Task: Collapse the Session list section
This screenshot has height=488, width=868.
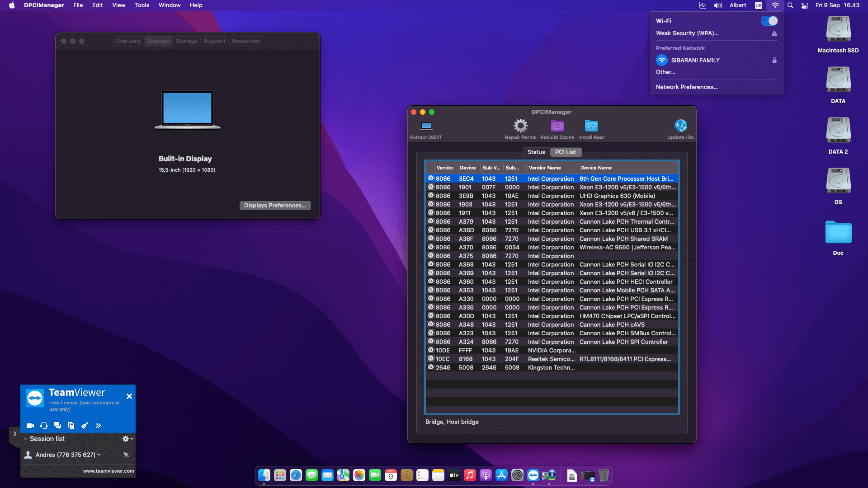Action: [x=26, y=439]
